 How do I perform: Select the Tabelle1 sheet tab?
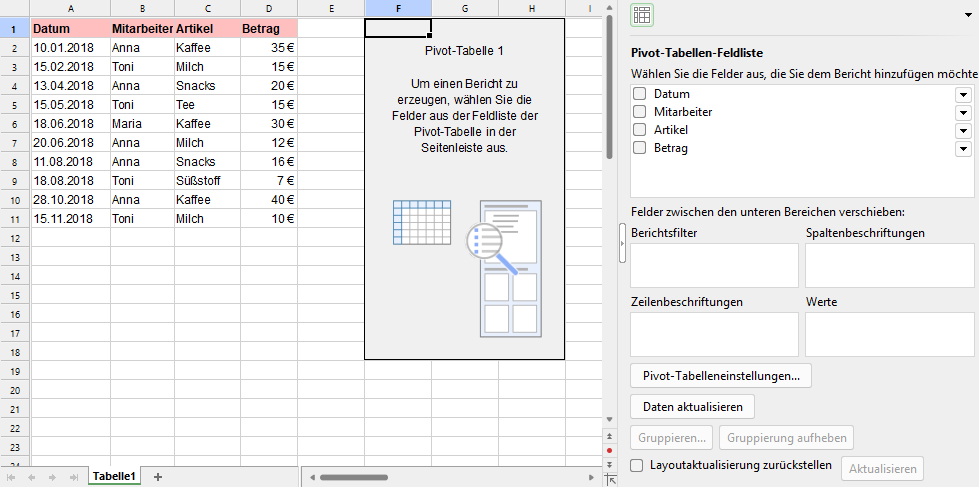tap(114, 476)
